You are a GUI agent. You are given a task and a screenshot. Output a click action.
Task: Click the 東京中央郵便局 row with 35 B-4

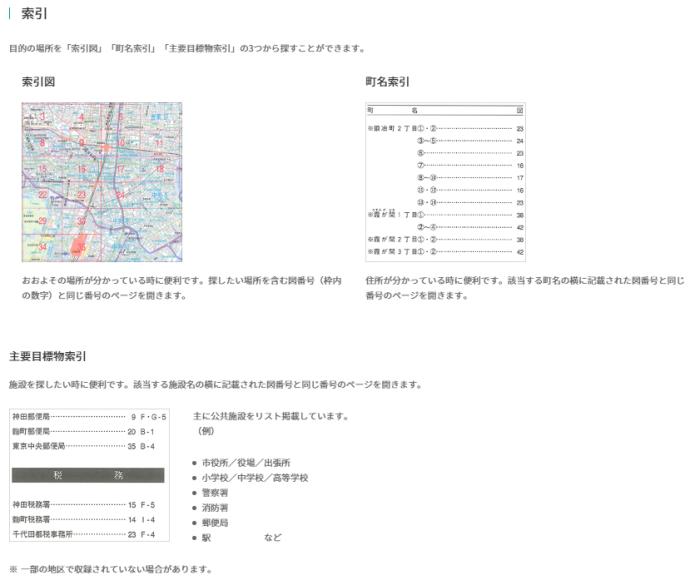pos(83,446)
